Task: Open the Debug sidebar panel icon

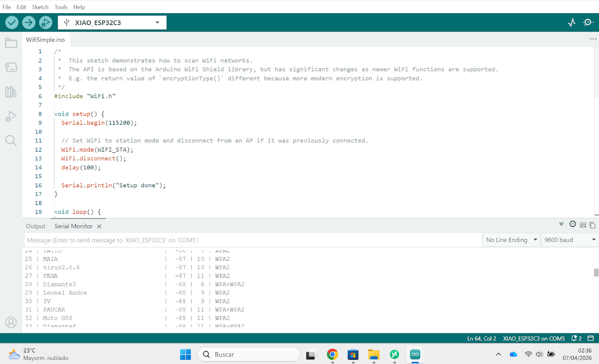Action: click(x=11, y=116)
